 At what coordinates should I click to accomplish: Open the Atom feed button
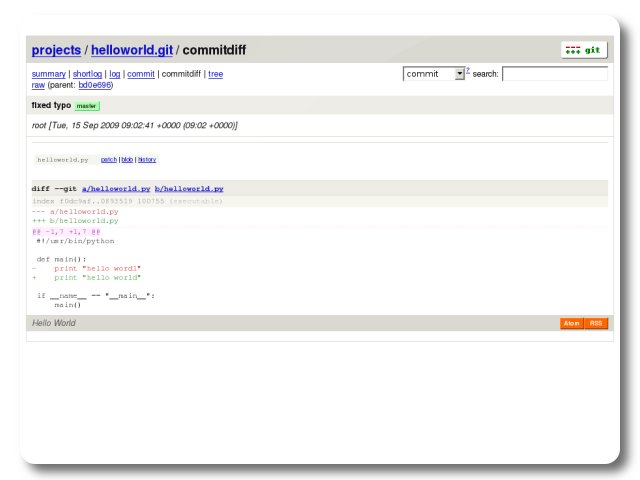point(572,323)
